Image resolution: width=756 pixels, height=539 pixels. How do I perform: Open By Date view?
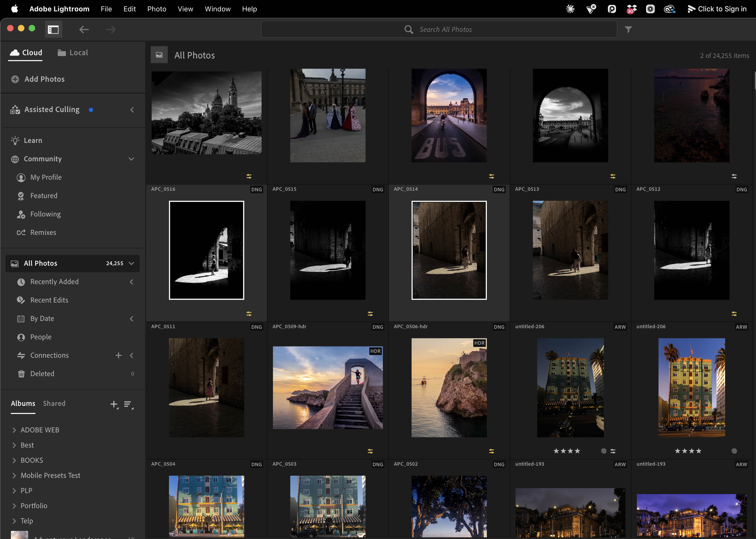point(35,318)
